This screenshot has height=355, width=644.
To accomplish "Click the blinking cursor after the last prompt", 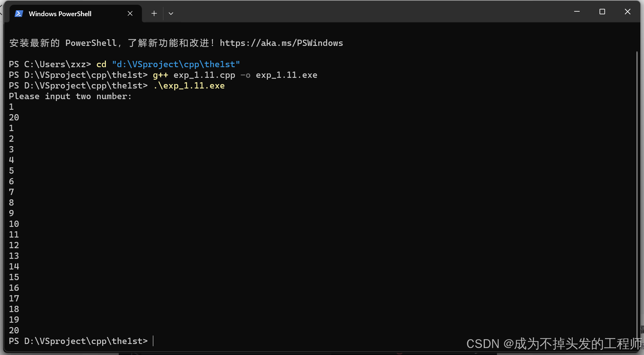I will 153,341.
